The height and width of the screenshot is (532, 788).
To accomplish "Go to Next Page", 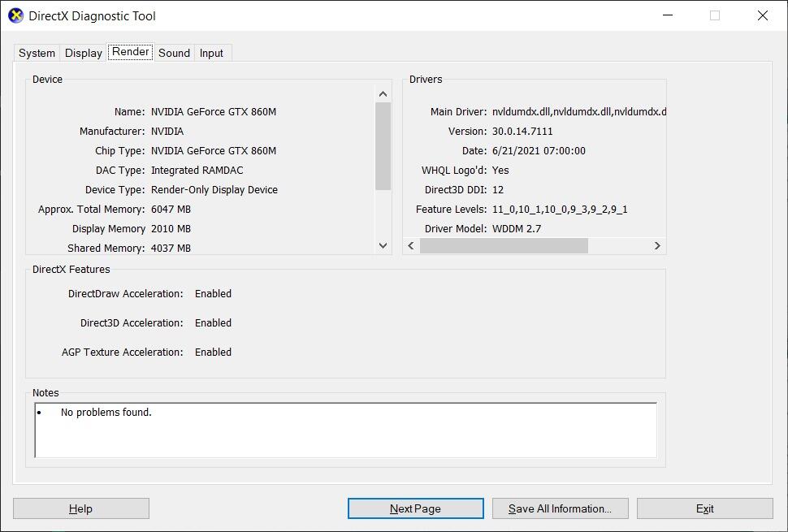I will pos(416,508).
